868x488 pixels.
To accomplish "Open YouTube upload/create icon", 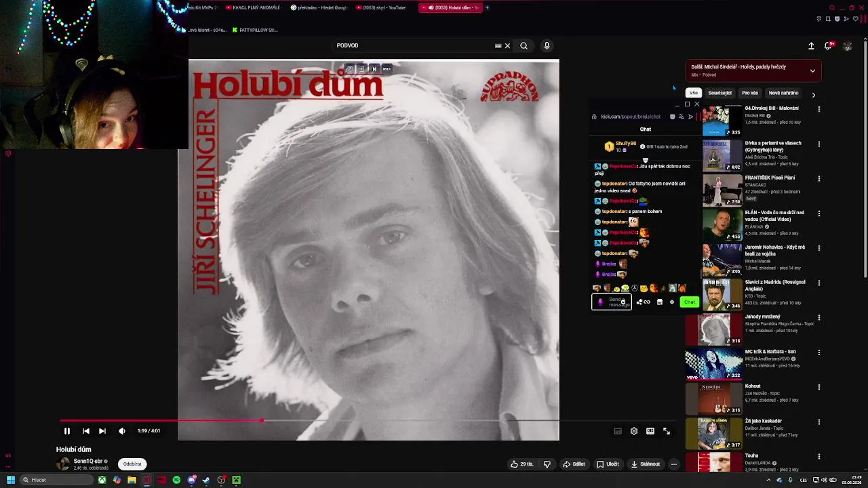I will pyautogui.click(x=811, y=45).
